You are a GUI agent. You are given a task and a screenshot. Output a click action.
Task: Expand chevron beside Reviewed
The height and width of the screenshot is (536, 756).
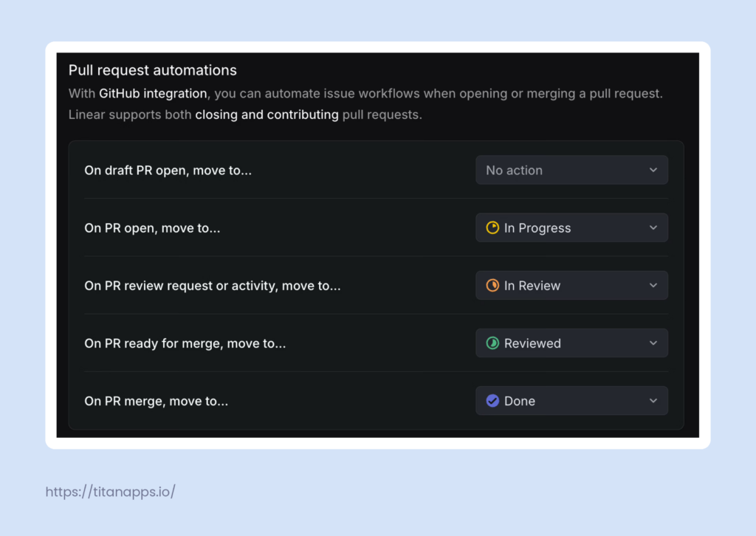pyautogui.click(x=653, y=343)
